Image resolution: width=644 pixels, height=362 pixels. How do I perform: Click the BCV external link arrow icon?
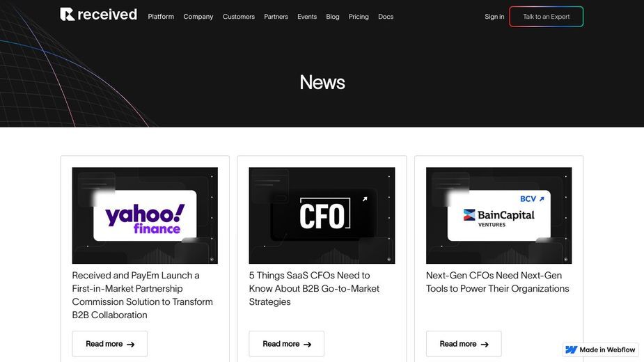[542, 199]
